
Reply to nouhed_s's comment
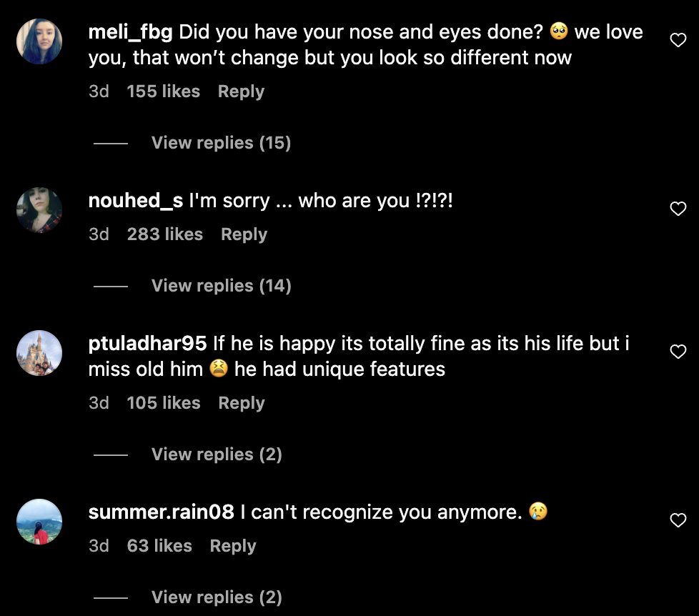244,234
